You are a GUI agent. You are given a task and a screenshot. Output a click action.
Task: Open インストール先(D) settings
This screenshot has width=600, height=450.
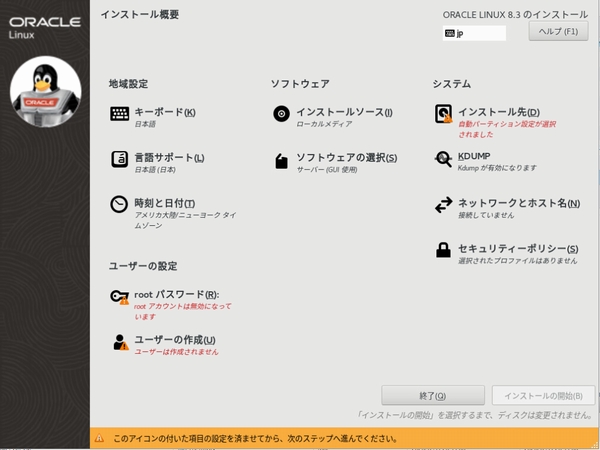tap(499, 112)
